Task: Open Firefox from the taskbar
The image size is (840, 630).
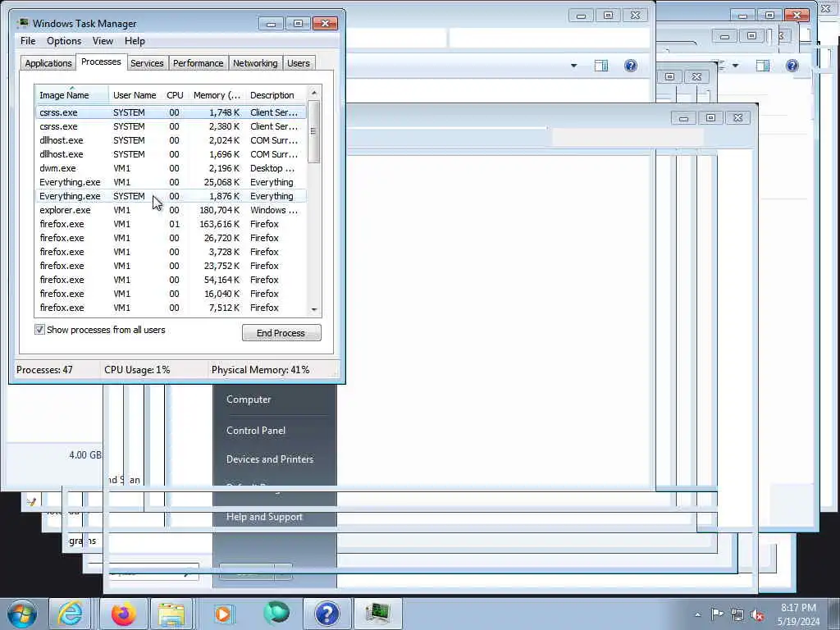Action: pos(124,614)
